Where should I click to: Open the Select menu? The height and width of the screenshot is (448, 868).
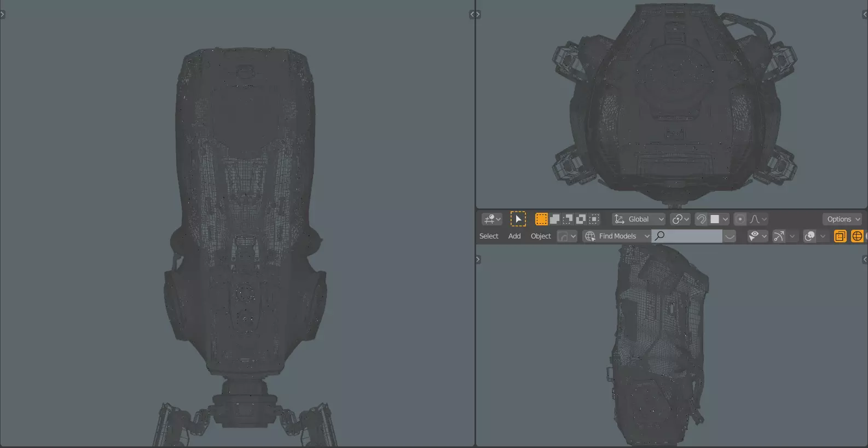(x=489, y=236)
